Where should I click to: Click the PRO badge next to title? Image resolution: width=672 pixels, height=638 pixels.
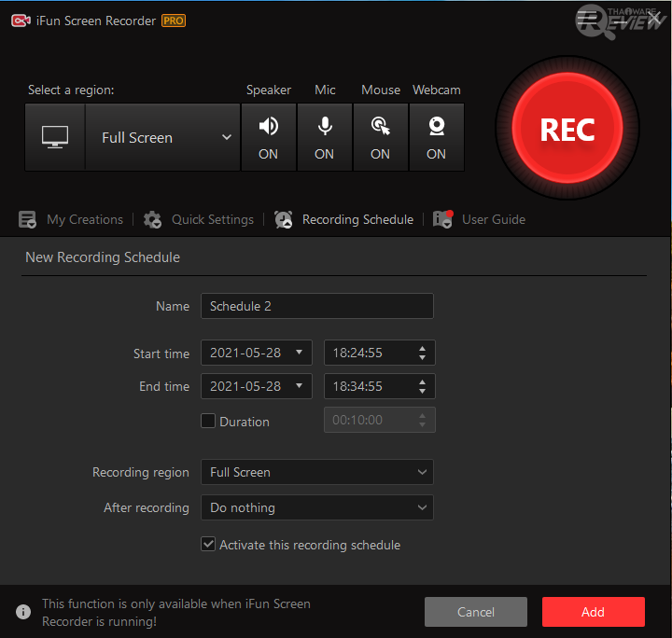(x=174, y=21)
